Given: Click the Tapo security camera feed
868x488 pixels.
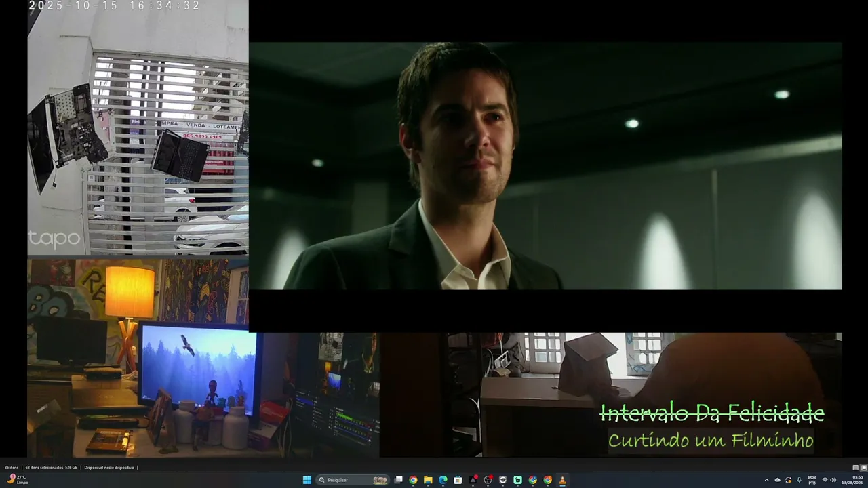Looking at the screenshot, I should (x=138, y=129).
